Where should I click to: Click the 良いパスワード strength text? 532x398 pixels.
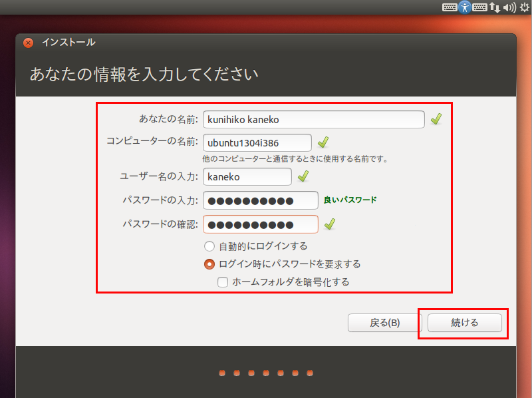[x=350, y=200]
